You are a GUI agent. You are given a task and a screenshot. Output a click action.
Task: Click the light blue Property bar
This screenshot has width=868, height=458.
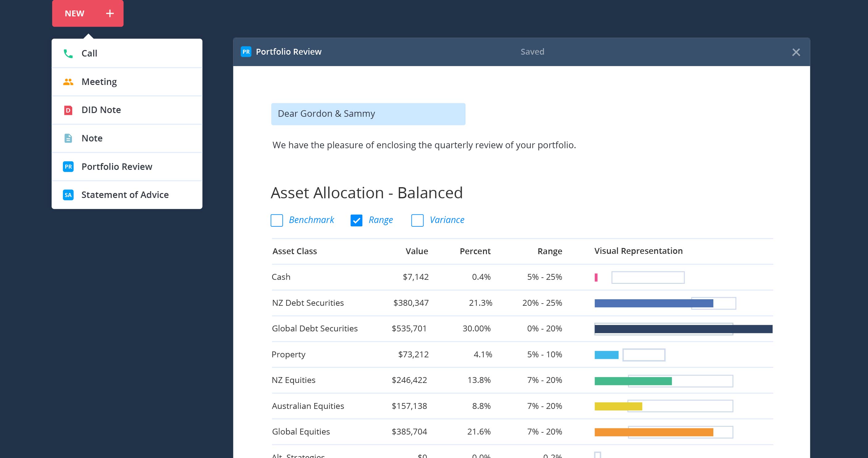point(607,355)
